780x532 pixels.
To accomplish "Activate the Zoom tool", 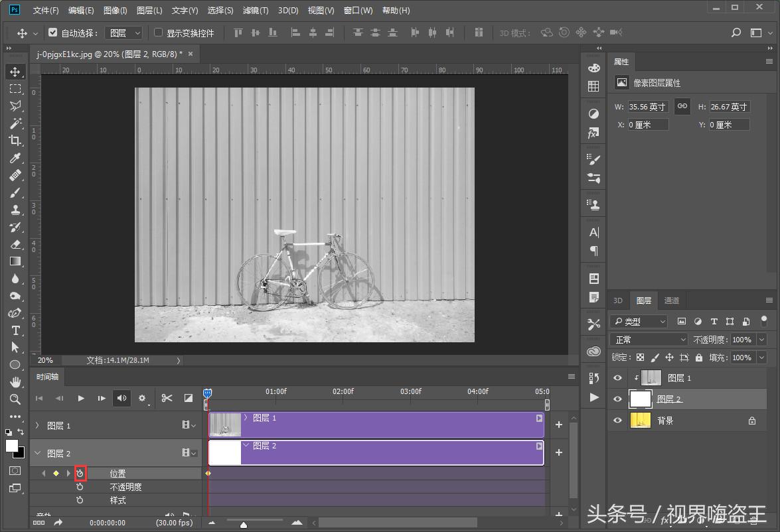I will pyautogui.click(x=15, y=399).
